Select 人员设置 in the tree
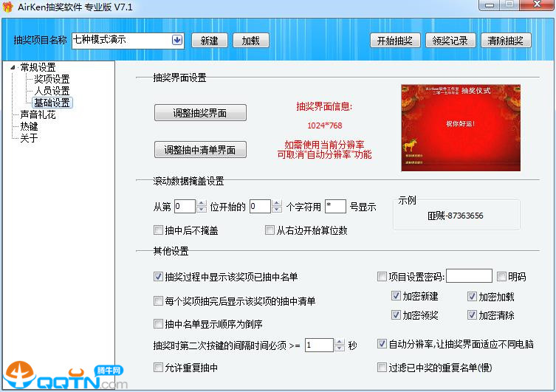The height and width of the screenshot is (392, 556). (52, 91)
